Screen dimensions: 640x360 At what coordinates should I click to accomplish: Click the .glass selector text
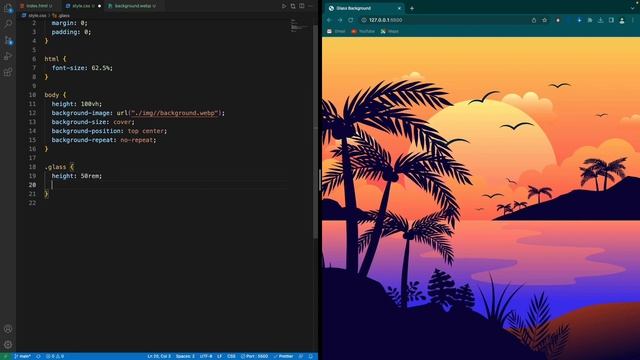(x=55, y=167)
